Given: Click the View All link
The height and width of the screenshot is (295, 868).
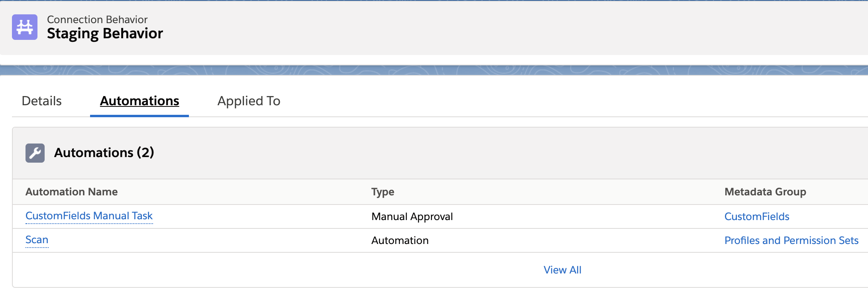Looking at the screenshot, I should tap(562, 270).
